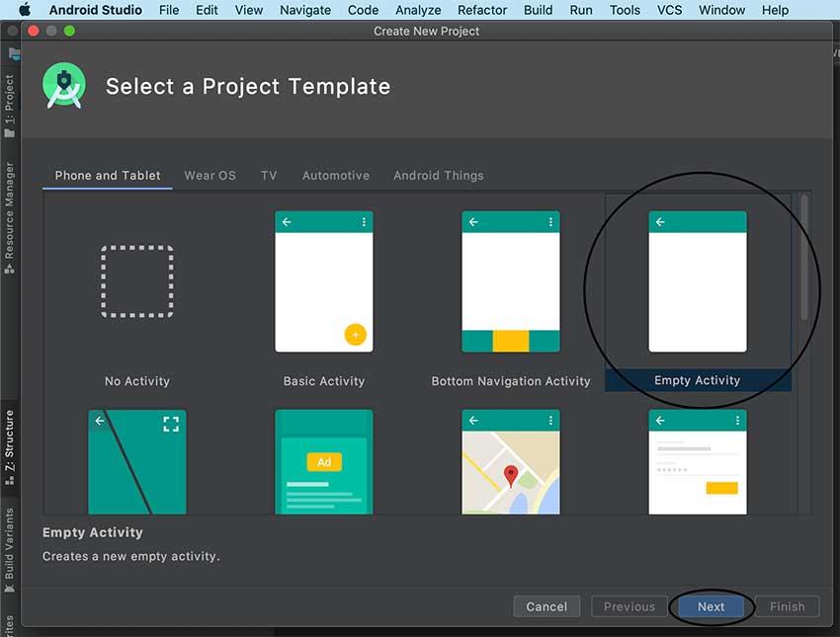
Task: Switch to the Automotive tab
Action: (336, 176)
